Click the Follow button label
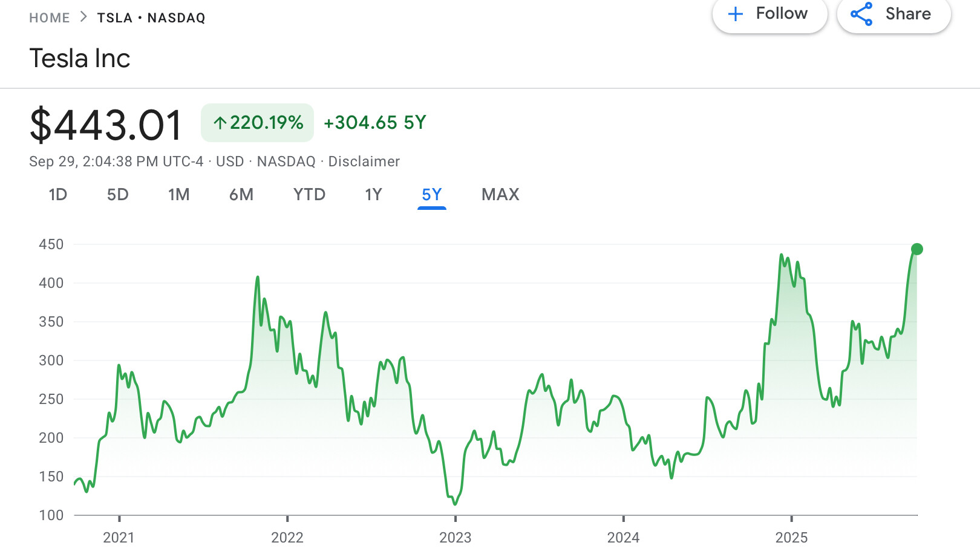980x554 pixels. tap(781, 13)
